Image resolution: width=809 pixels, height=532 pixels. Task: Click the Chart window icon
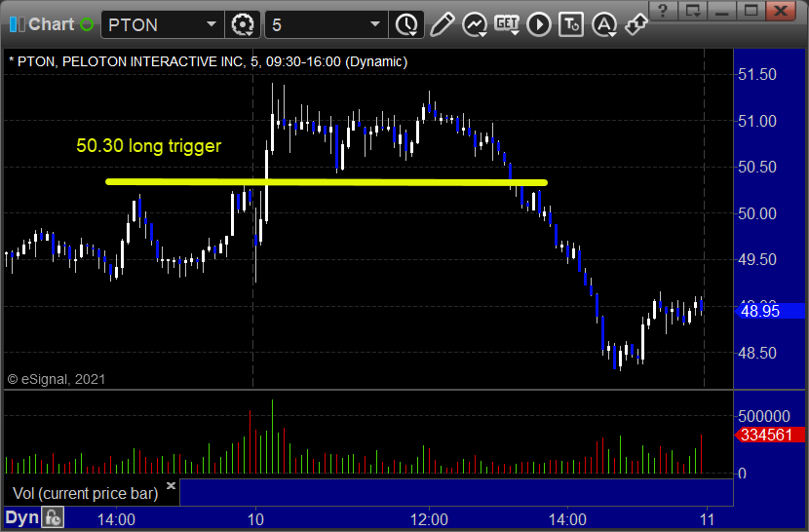click(x=17, y=24)
